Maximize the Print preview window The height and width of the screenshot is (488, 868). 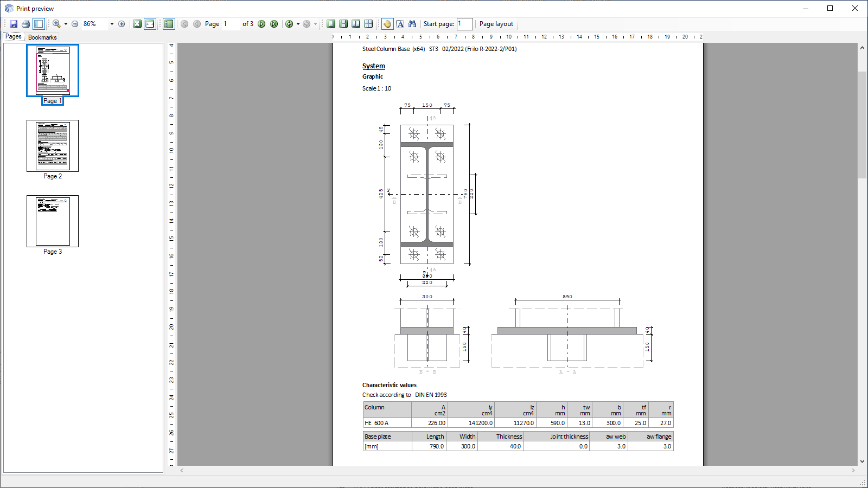(830, 8)
